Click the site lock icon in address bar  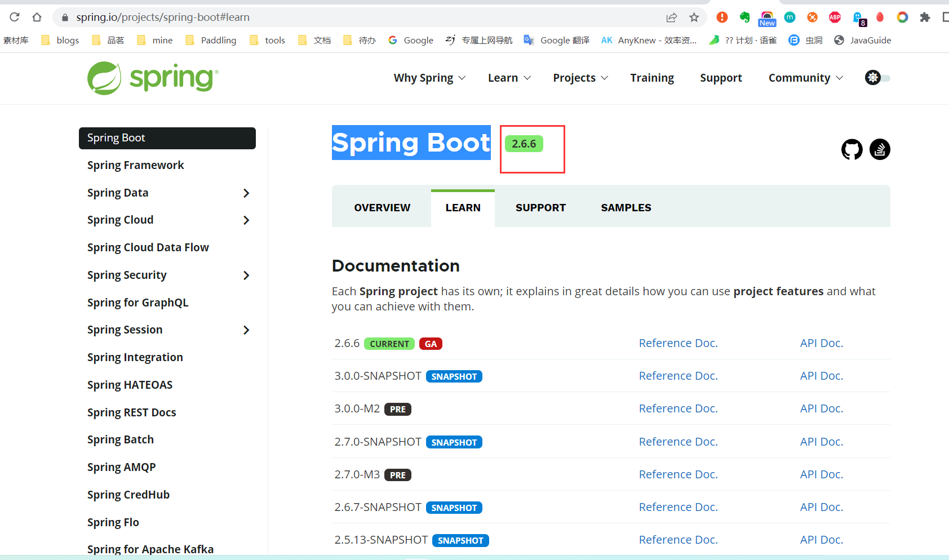coord(65,17)
